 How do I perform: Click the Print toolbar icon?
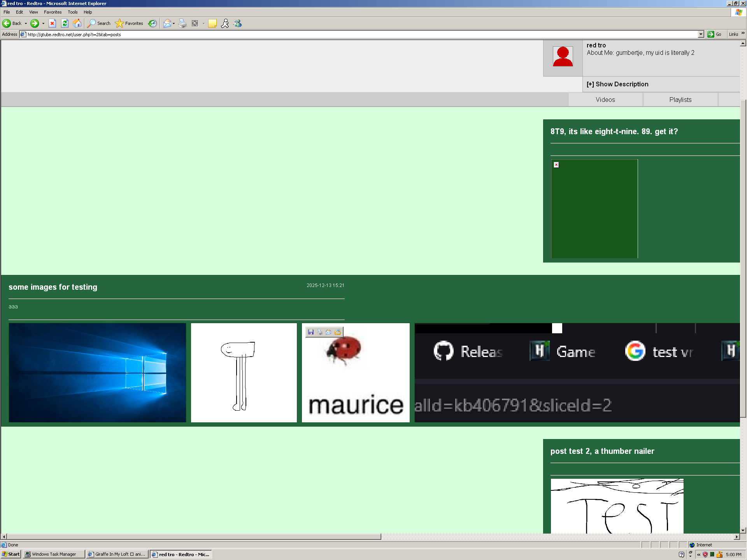[x=182, y=23]
